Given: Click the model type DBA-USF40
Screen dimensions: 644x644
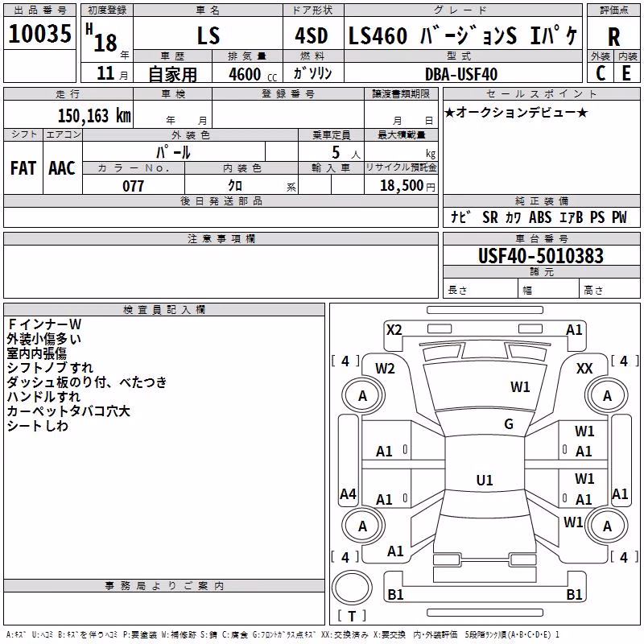Looking at the screenshot, I should click(461, 74).
